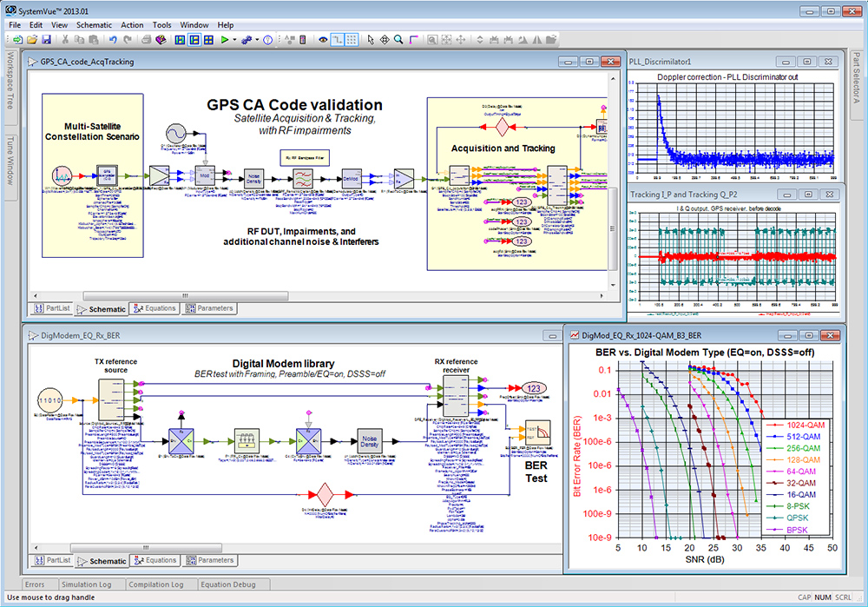Select the Zoom magnifier tool

click(397, 39)
